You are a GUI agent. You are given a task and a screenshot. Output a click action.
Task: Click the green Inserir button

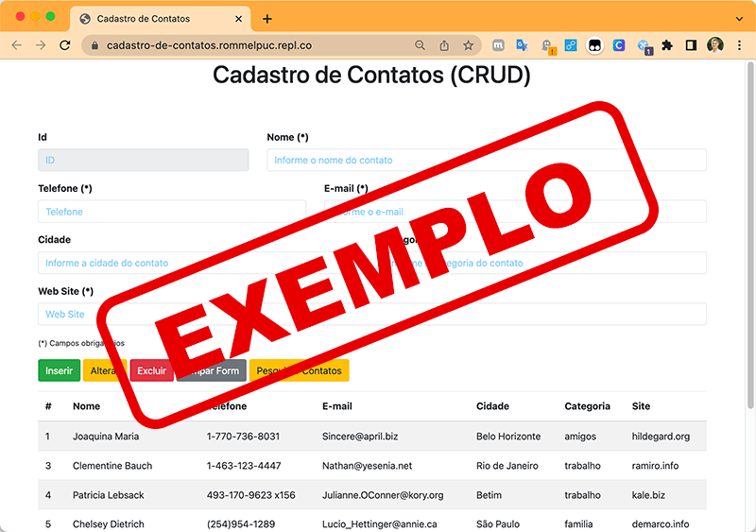coord(59,370)
